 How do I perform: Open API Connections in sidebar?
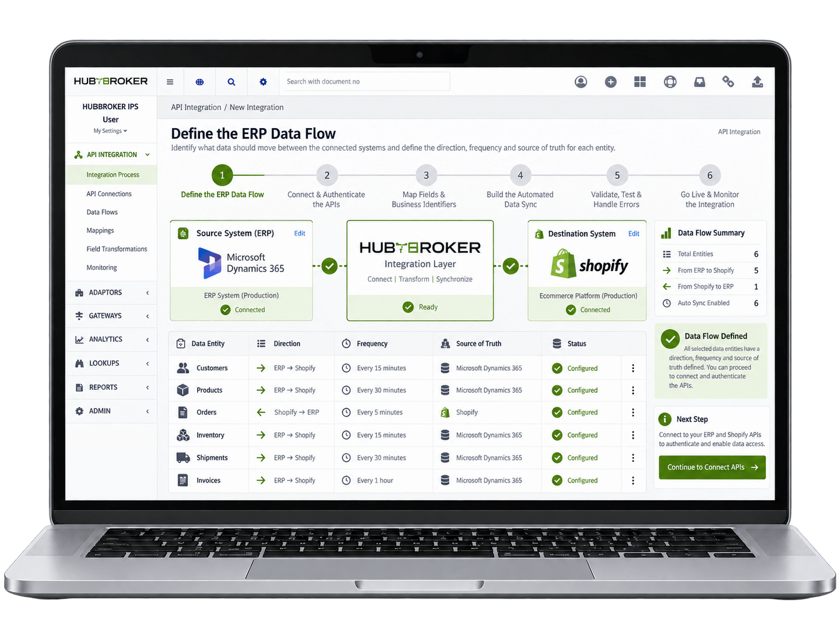click(109, 194)
